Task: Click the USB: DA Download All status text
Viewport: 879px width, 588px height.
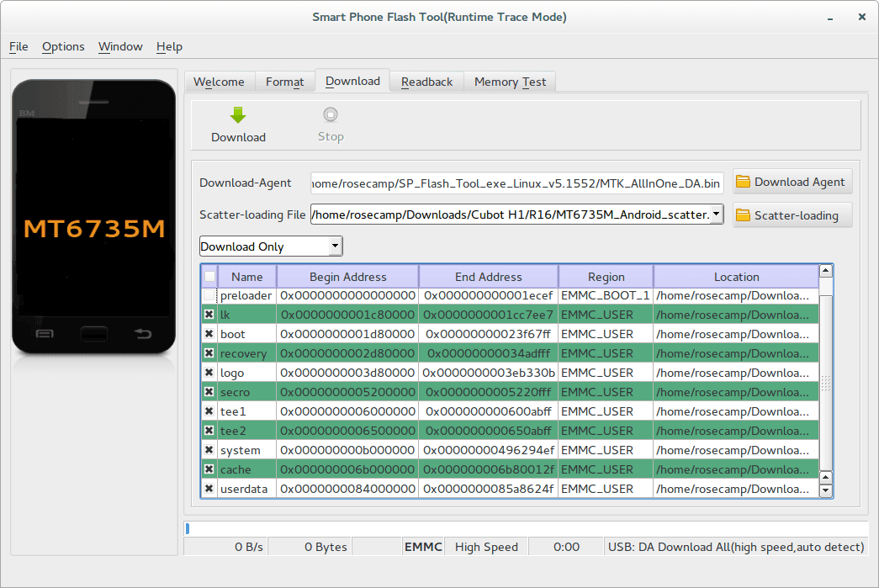Action: tap(736, 547)
